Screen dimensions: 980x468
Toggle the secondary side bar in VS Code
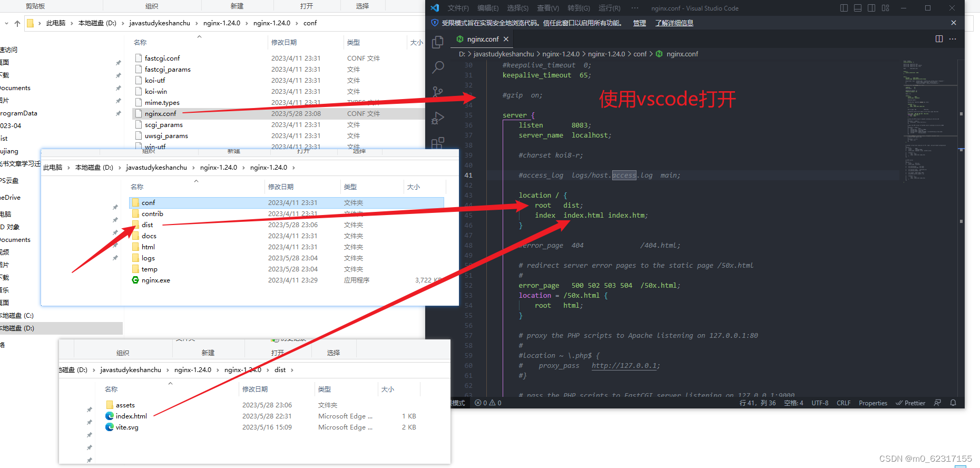pos(871,8)
